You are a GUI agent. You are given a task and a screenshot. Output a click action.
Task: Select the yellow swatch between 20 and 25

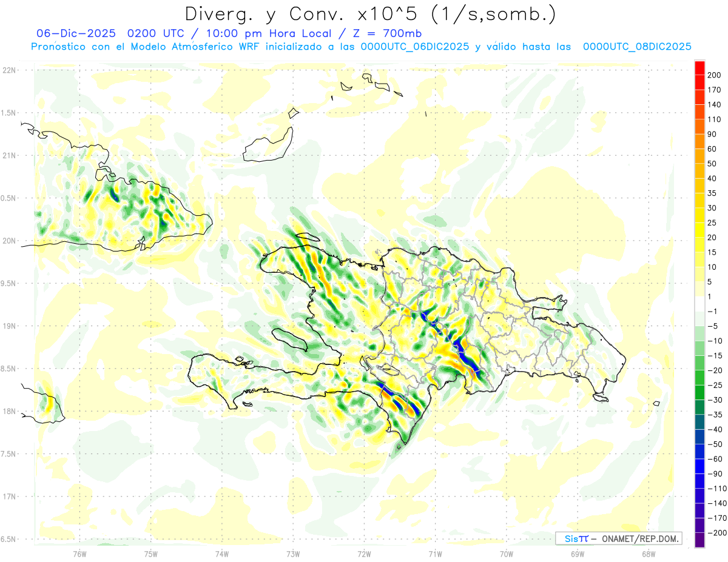(699, 230)
